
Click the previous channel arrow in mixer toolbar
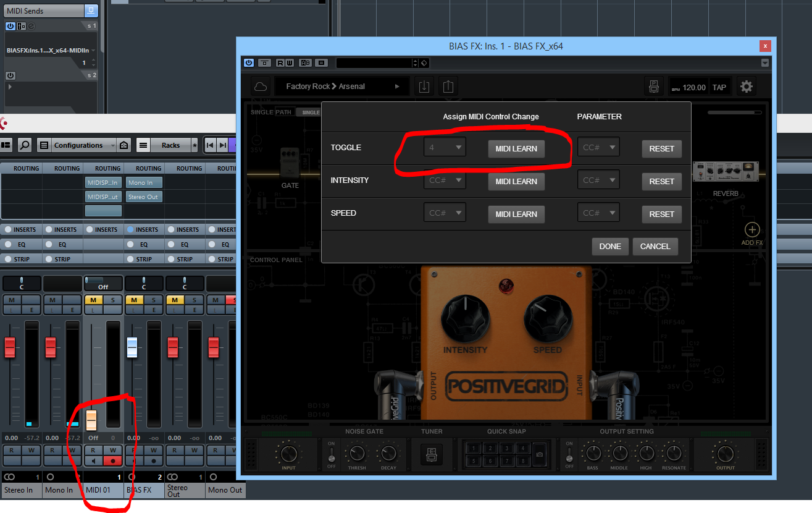click(x=210, y=145)
